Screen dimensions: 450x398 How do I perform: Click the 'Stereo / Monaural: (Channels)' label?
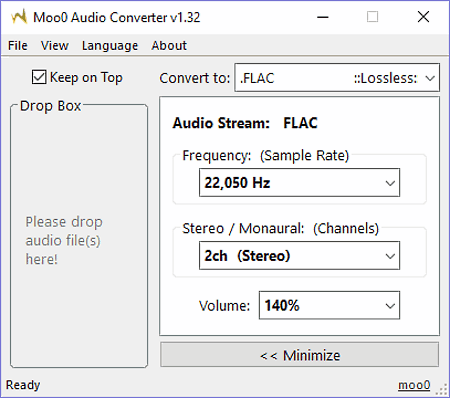(281, 228)
